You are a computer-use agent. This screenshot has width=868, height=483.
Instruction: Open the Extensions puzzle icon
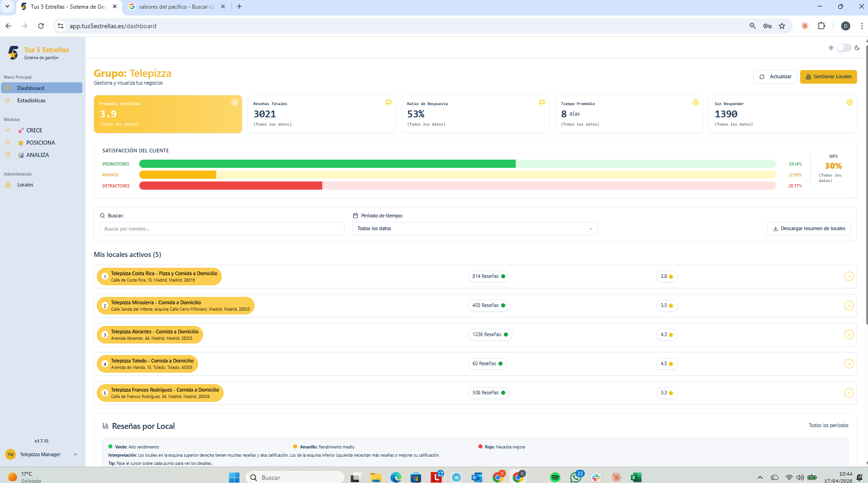pos(821,26)
